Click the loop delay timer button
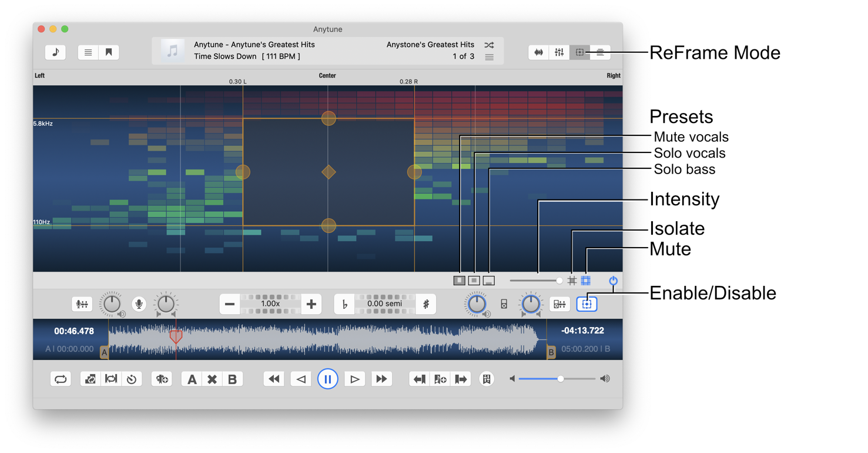 [x=132, y=379]
